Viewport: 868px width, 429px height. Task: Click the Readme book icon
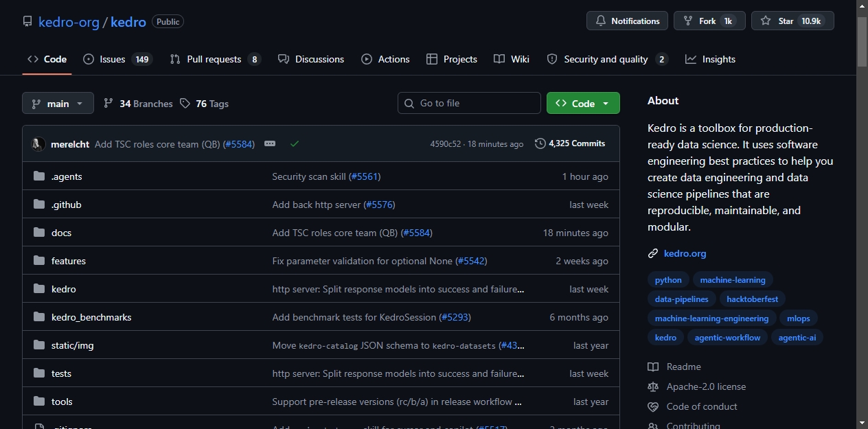point(653,367)
